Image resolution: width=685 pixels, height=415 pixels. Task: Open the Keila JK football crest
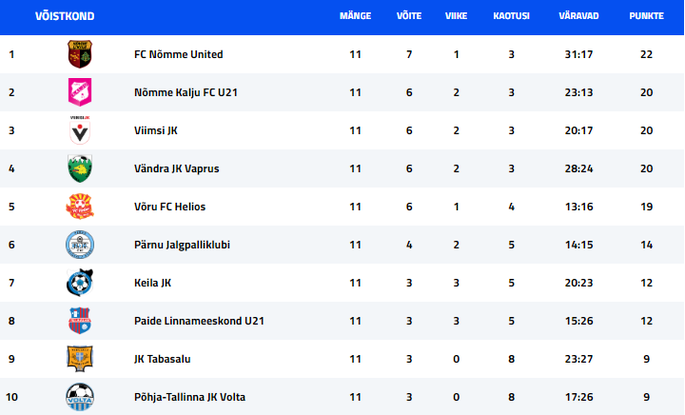click(80, 282)
